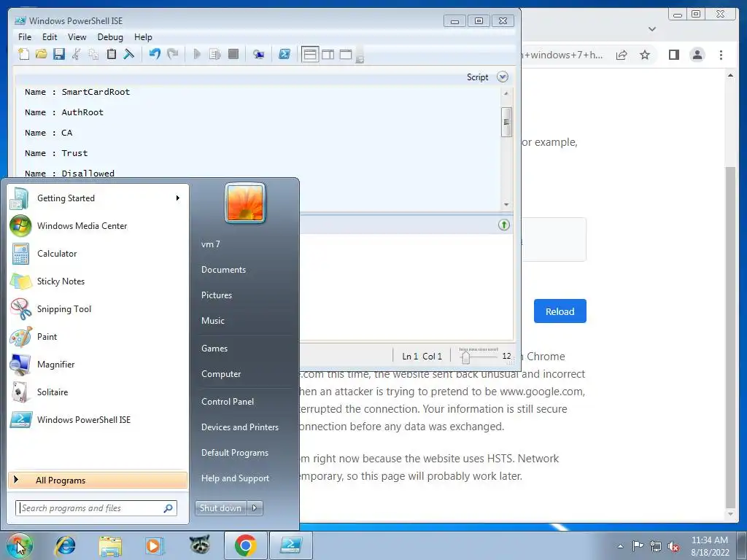Open the Chrome three-dot menu
The height and width of the screenshot is (560, 747).
tap(721, 55)
